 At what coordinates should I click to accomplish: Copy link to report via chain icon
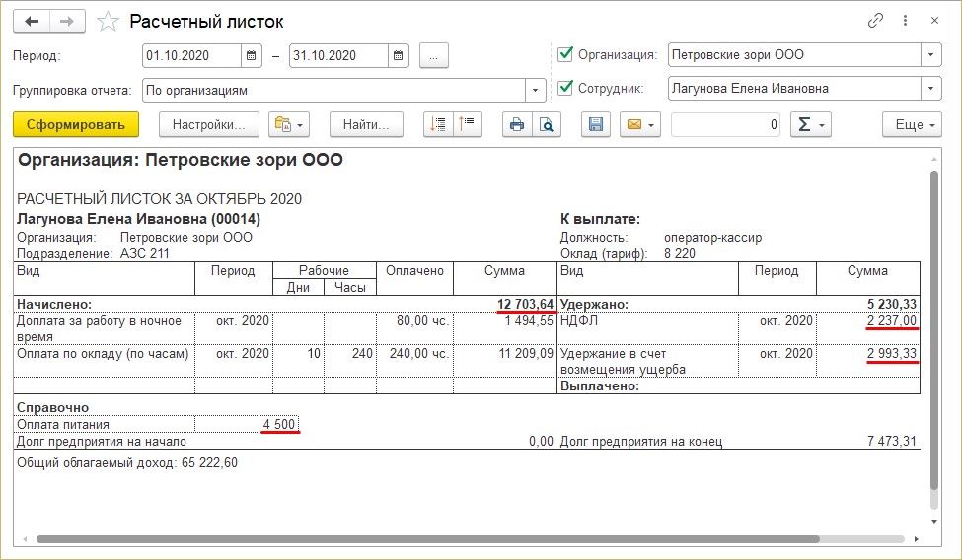875,21
